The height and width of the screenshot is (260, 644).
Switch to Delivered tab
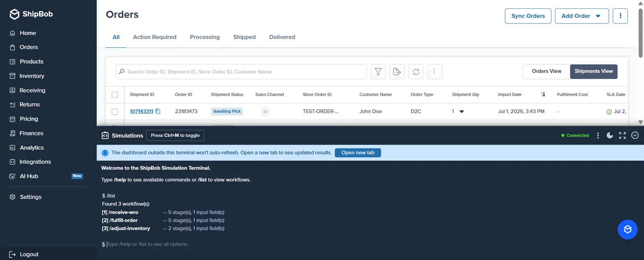point(282,37)
